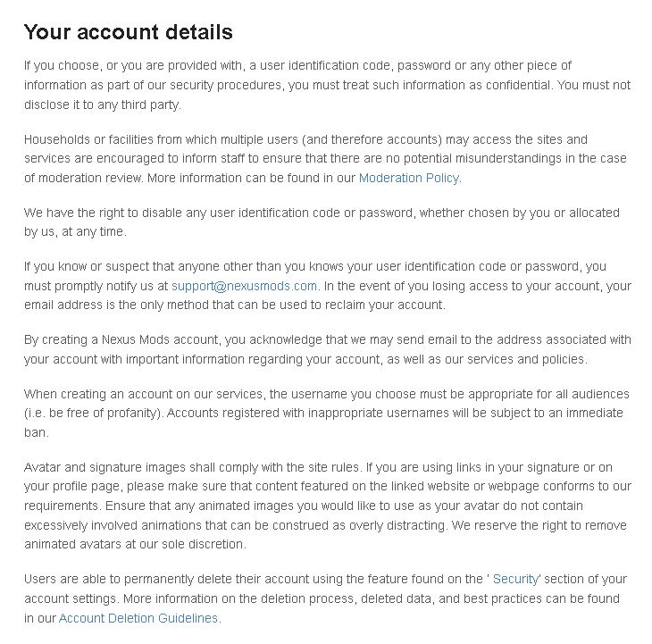Click the paragraph starting "If you know or suspect"
The image size is (652, 644).
click(x=328, y=286)
